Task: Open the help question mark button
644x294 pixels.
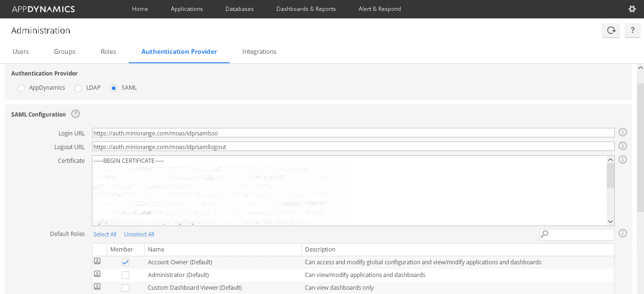Action: tap(633, 30)
